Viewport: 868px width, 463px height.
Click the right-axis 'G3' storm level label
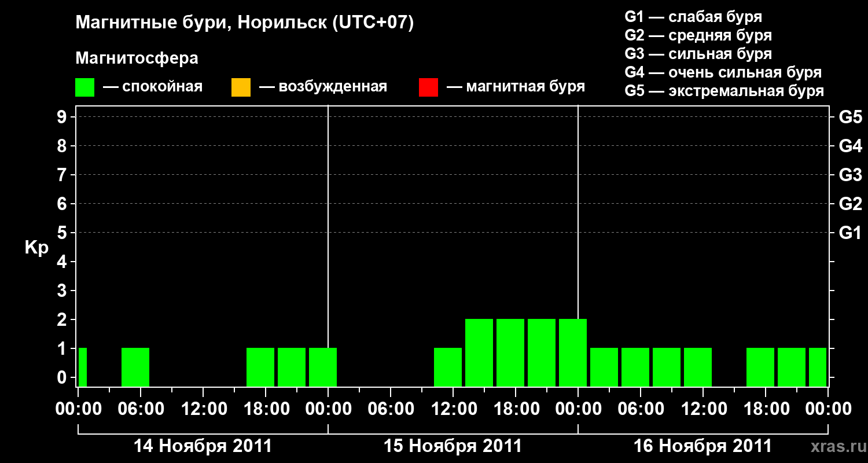pyautogui.click(x=850, y=175)
